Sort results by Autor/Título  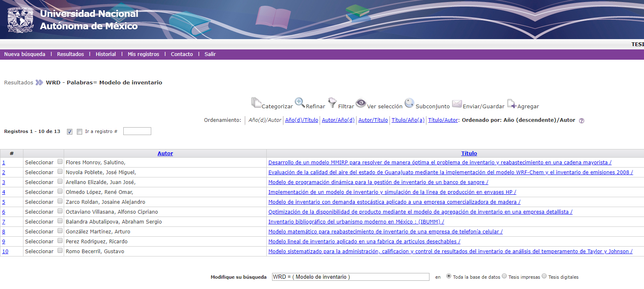[x=373, y=120]
